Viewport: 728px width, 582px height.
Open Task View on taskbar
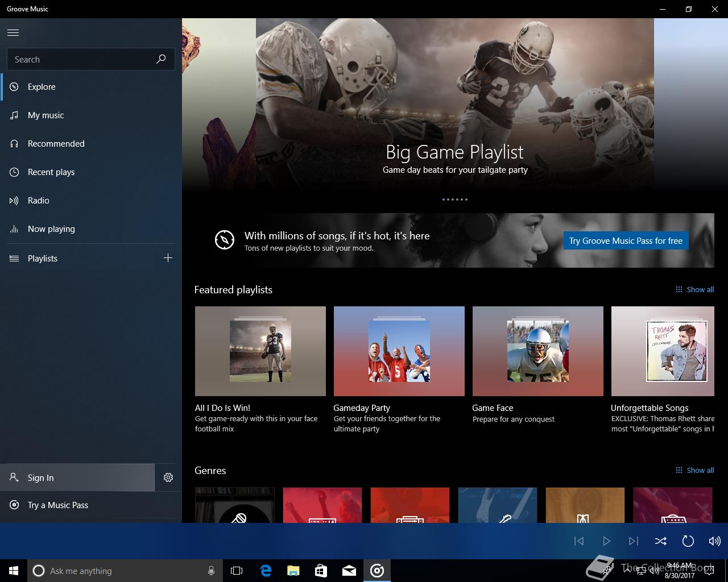(x=237, y=571)
